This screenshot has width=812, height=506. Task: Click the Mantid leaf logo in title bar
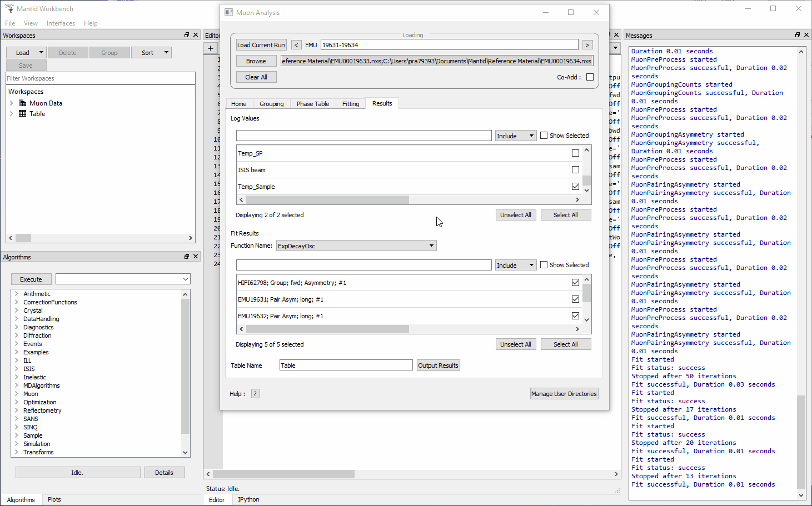(x=9, y=8)
